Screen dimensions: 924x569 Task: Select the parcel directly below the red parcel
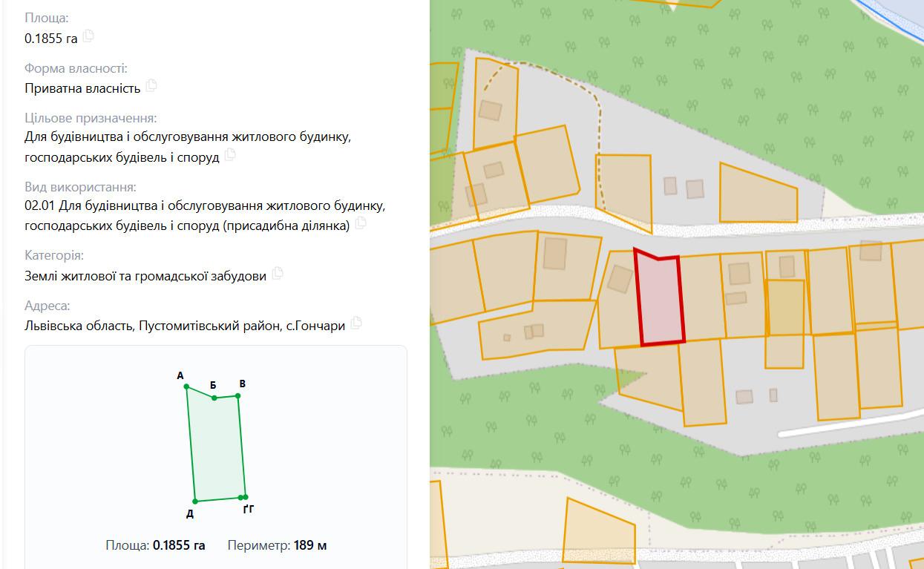(648, 375)
